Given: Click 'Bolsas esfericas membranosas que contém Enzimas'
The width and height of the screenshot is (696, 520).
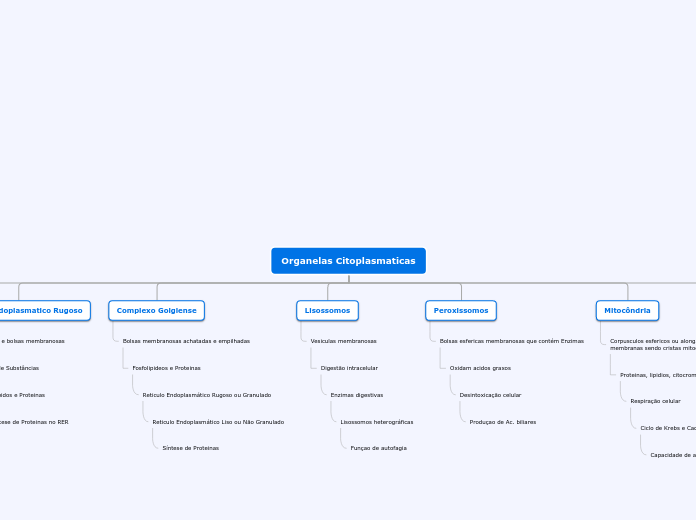Looking at the screenshot, I should (512, 341).
